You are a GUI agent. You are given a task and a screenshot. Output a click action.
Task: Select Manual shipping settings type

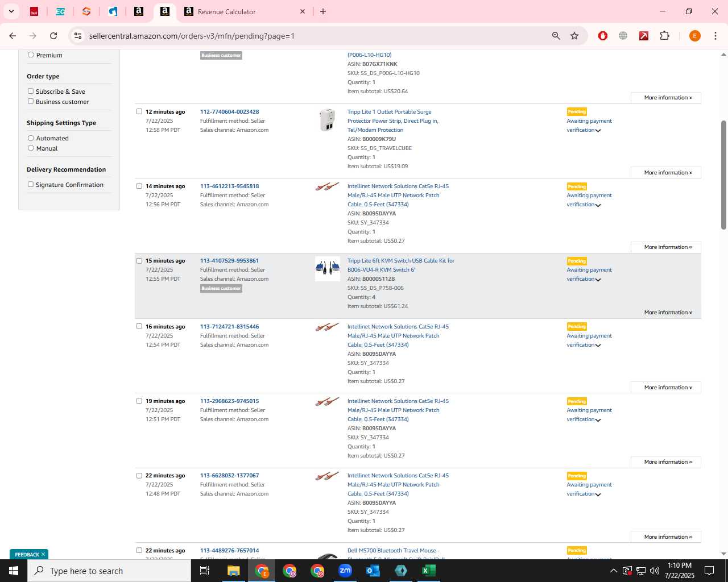pos(31,148)
